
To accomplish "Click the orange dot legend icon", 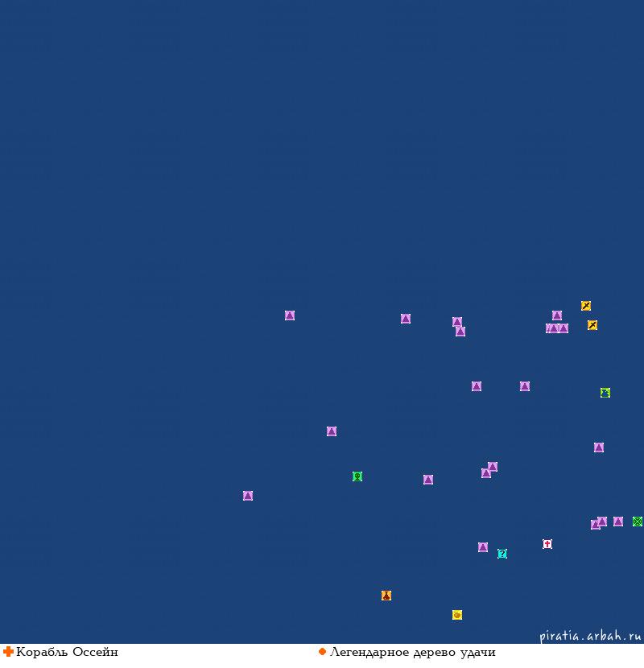I will (322, 651).
